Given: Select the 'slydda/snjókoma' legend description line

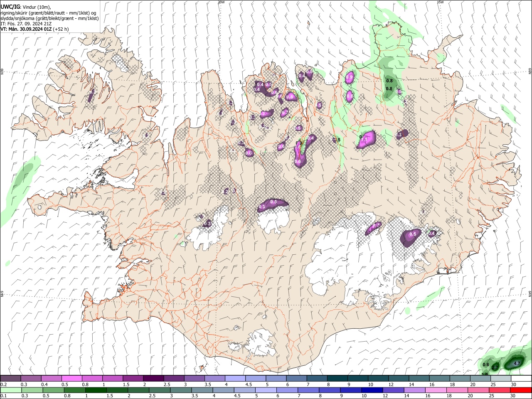Looking at the screenshot, I should (x=49, y=19).
